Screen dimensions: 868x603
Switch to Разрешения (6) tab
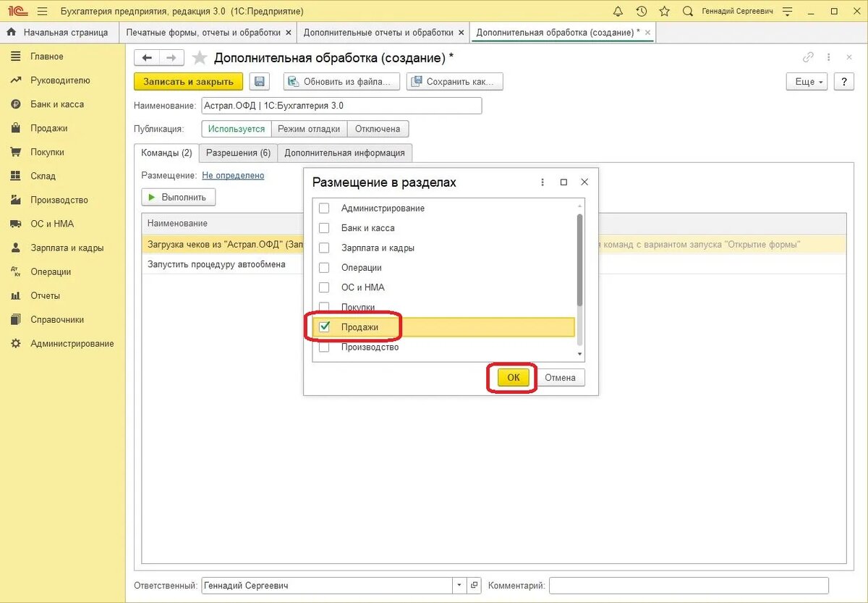click(x=238, y=153)
